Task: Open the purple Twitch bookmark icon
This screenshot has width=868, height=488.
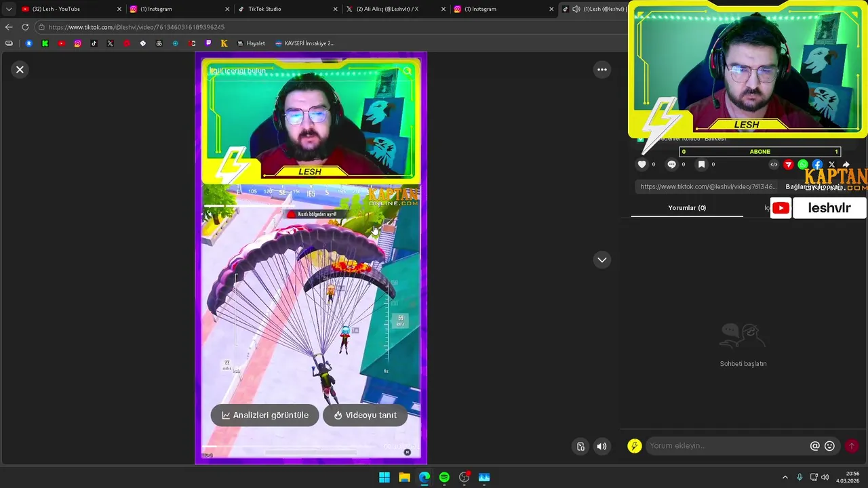Action: coord(208,43)
